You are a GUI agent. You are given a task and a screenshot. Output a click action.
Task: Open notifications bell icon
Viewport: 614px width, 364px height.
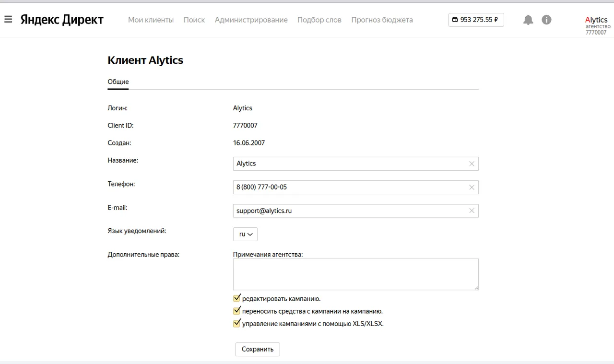pyautogui.click(x=528, y=20)
